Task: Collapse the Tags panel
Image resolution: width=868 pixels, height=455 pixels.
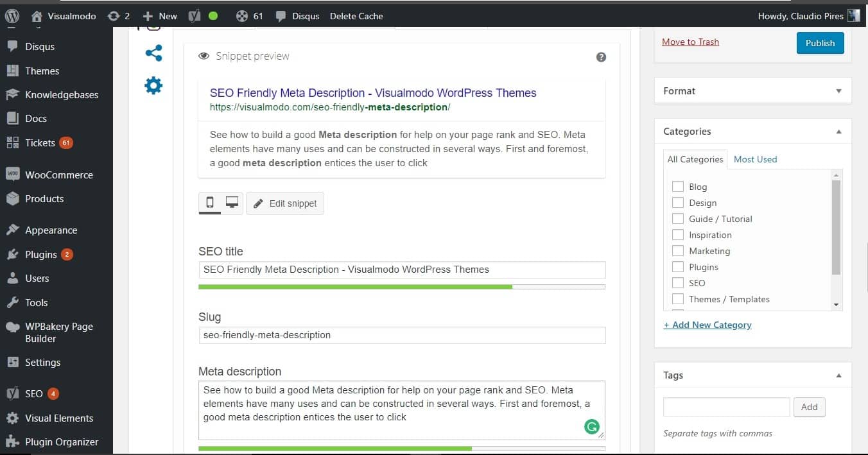Action: click(838, 375)
